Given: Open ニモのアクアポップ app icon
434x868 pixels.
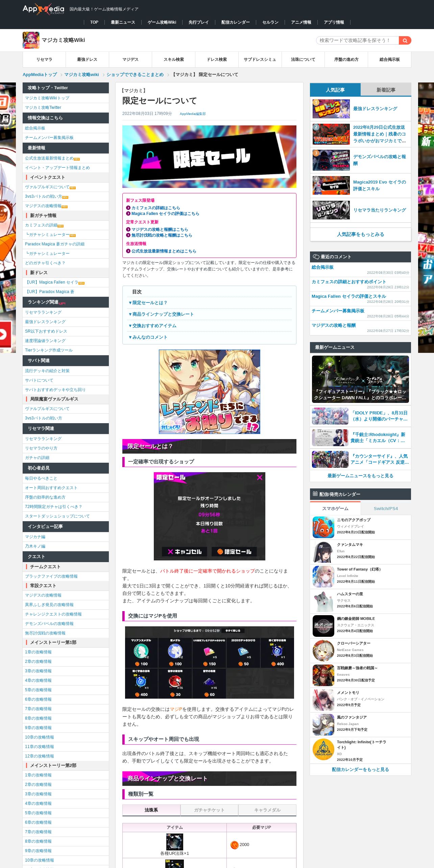Looking at the screenshot, I should [323, 527].
